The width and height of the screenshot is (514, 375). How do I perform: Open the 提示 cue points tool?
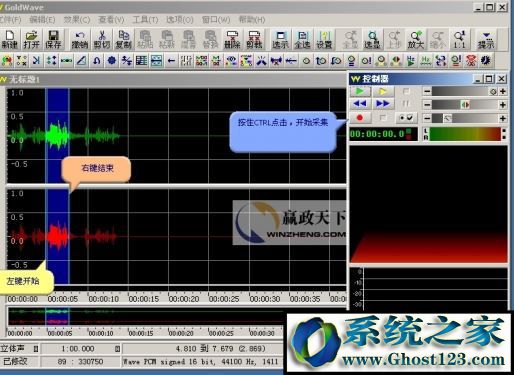(x=486, y=40)
